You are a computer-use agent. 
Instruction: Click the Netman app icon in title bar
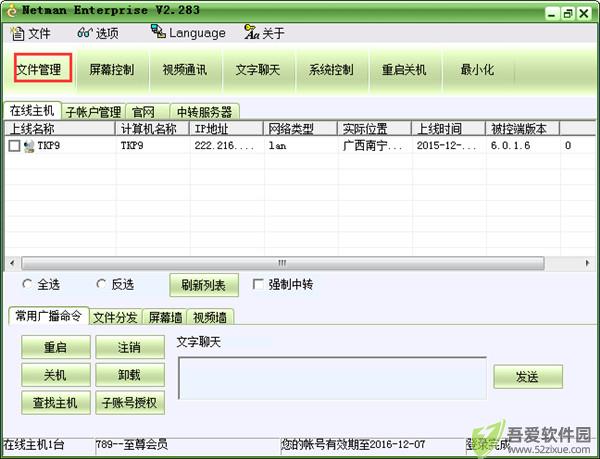(11, 11)
